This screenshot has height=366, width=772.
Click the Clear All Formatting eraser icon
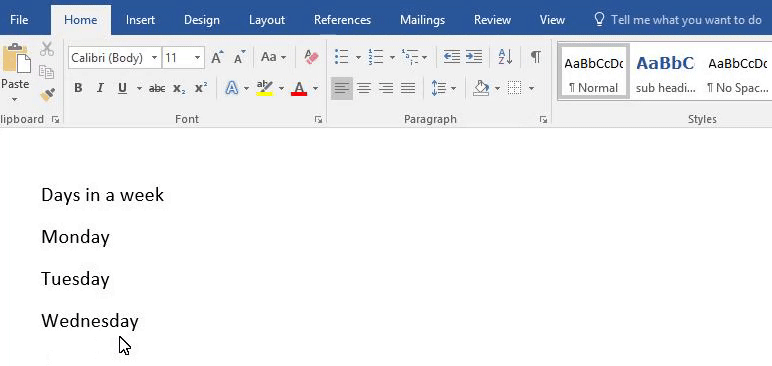coord(311,58)
